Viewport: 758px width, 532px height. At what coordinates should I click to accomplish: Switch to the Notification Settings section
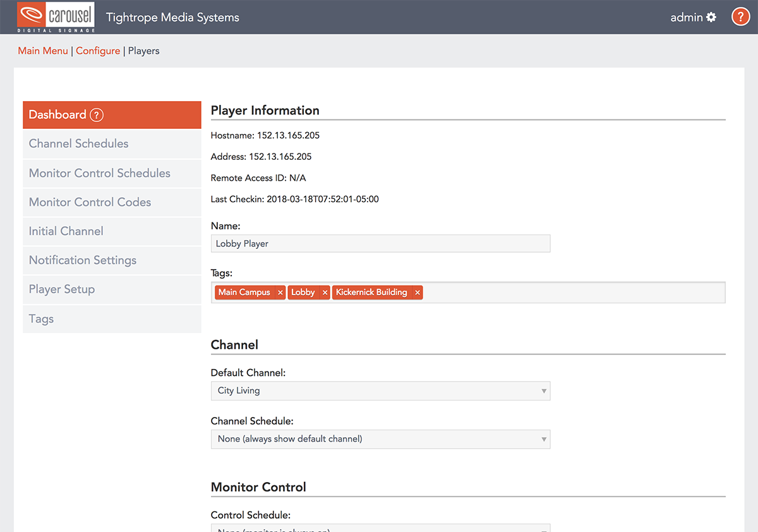pyautogui.click(x=82, y=260)
